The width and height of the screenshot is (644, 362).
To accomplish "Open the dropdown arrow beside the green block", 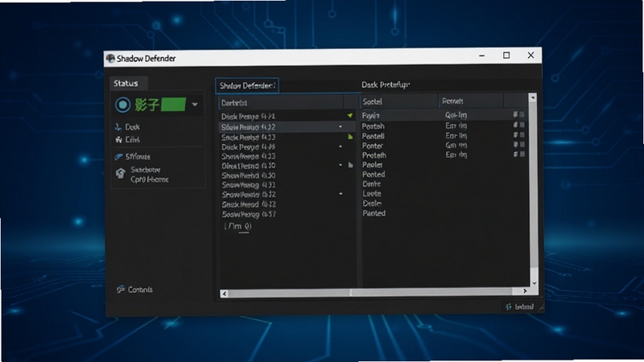I will coord(195,105).
